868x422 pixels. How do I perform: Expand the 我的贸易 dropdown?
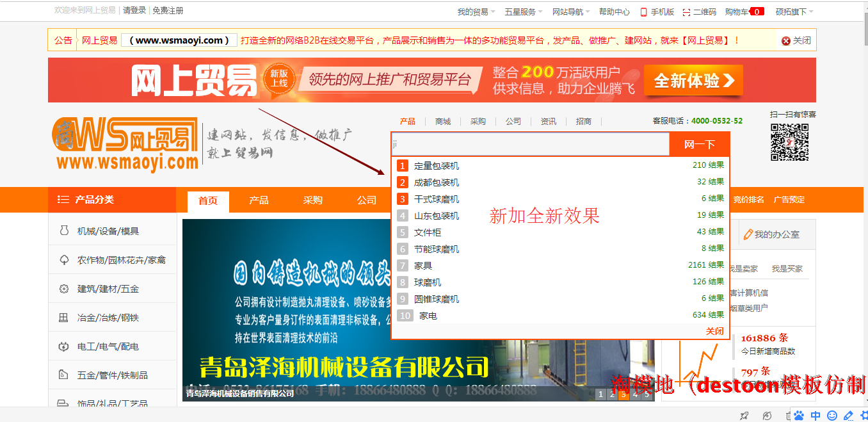(477, 12)
